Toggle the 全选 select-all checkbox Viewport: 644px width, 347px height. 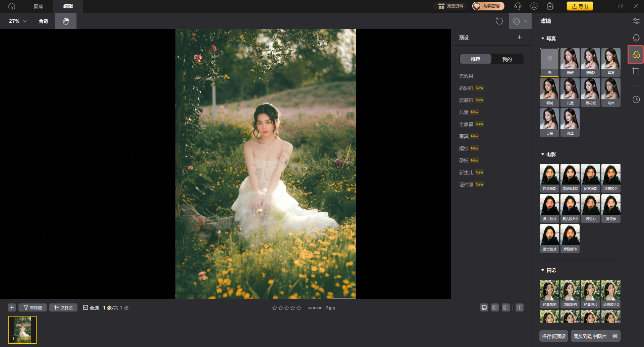[x=86, y=307]
